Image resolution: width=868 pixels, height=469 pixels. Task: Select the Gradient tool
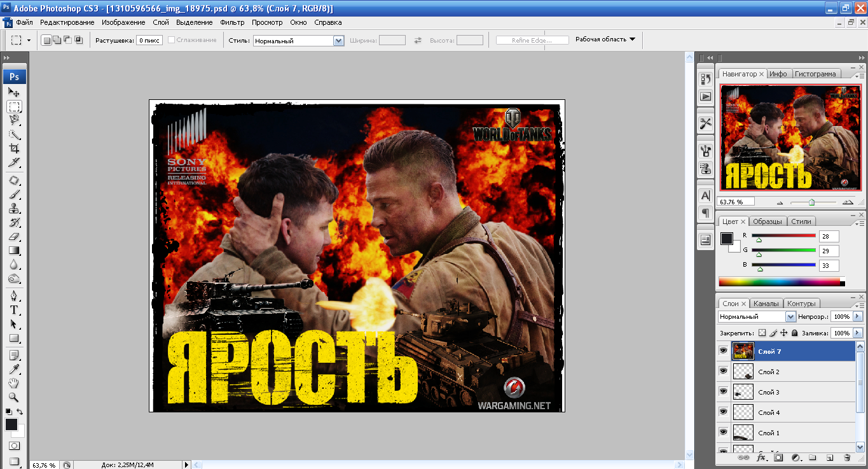(x=14, y=251)
